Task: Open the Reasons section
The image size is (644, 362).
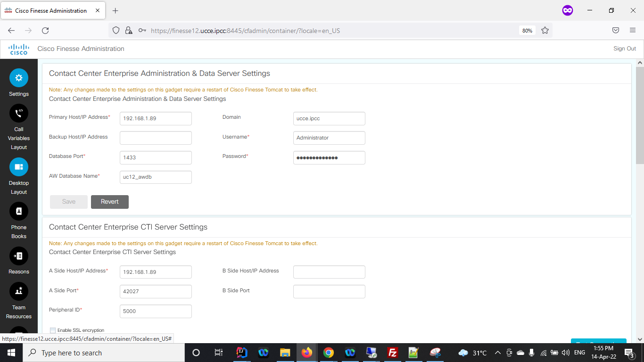Action: tap(19, 256)
